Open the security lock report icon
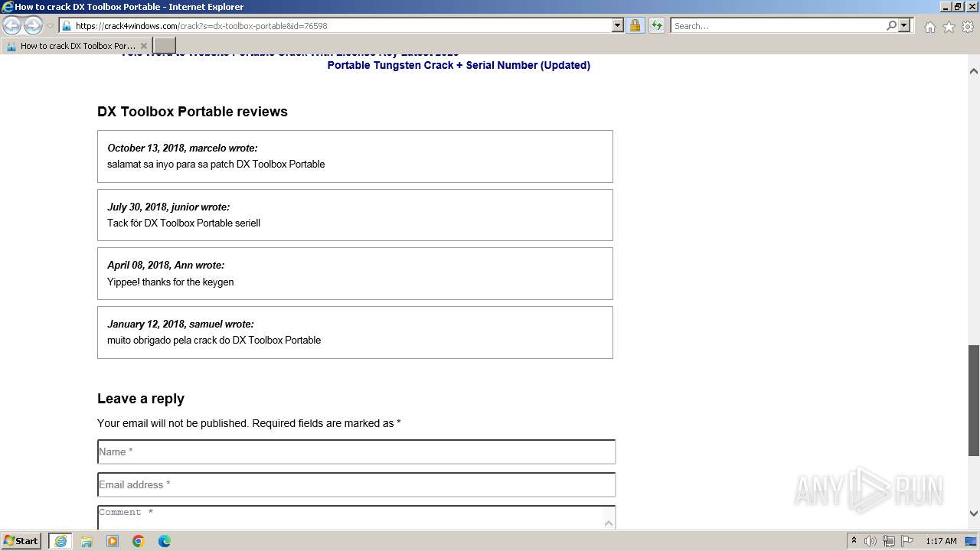This screenshot has height=551, width=980. point(635,25)
